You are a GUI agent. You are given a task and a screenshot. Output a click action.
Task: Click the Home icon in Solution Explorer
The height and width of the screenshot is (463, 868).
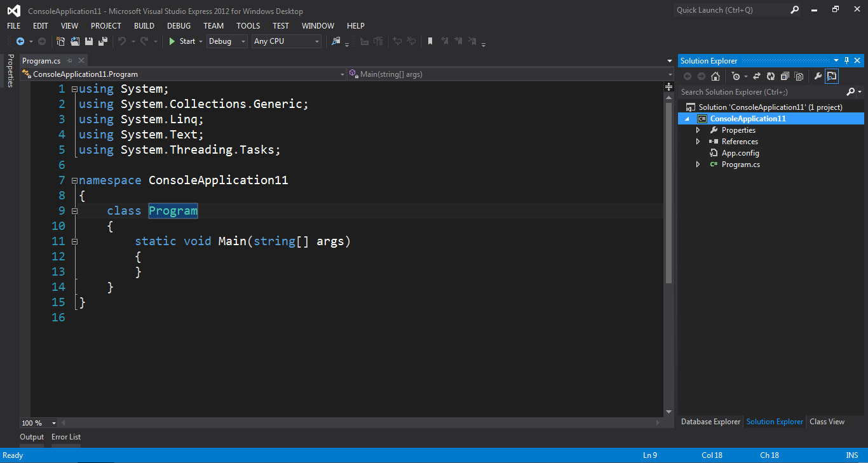(715, 76)
